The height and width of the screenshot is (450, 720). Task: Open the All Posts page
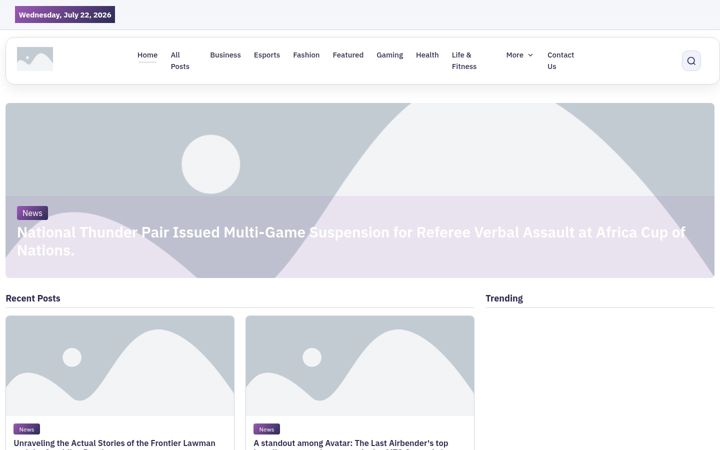(x=180, y=61)
